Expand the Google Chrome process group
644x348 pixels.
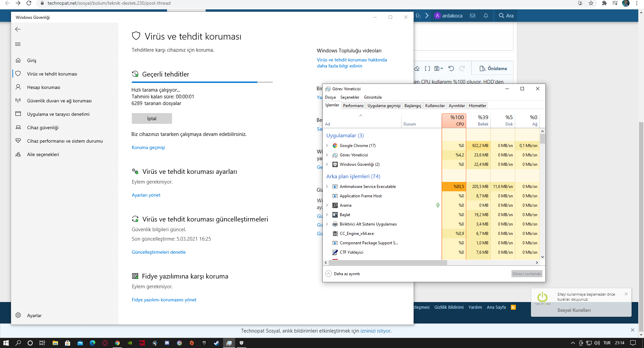327,146
